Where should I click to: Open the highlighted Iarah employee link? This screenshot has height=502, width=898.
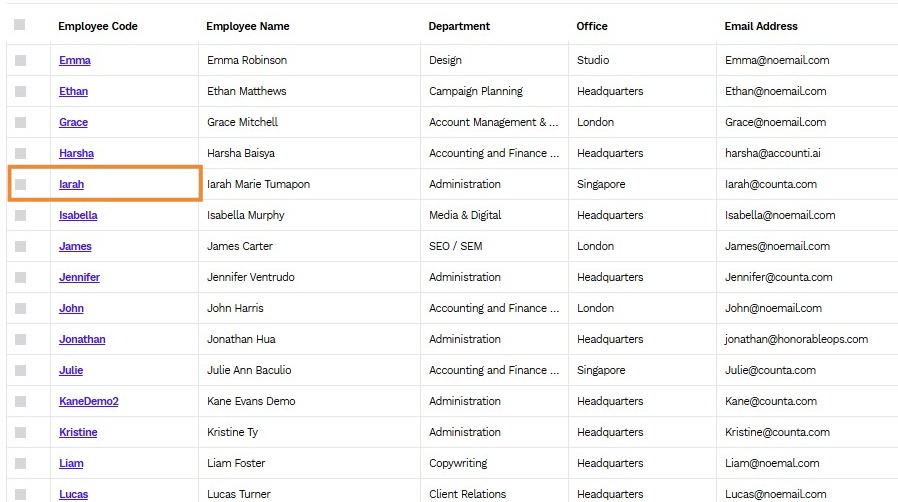pos(72,184)
